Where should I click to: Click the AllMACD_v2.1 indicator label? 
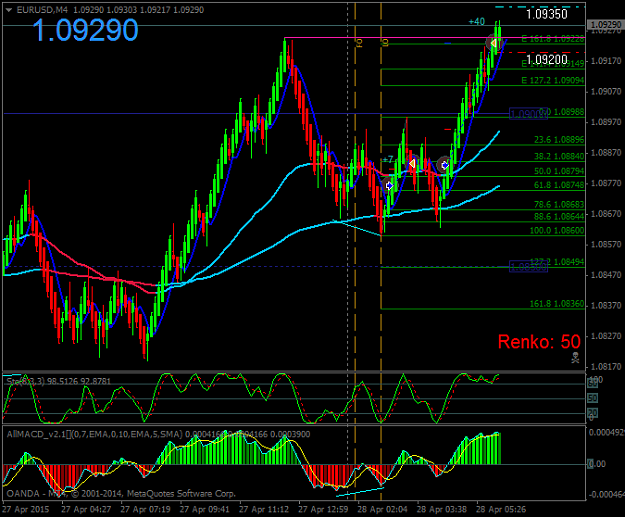pos(158,434)
